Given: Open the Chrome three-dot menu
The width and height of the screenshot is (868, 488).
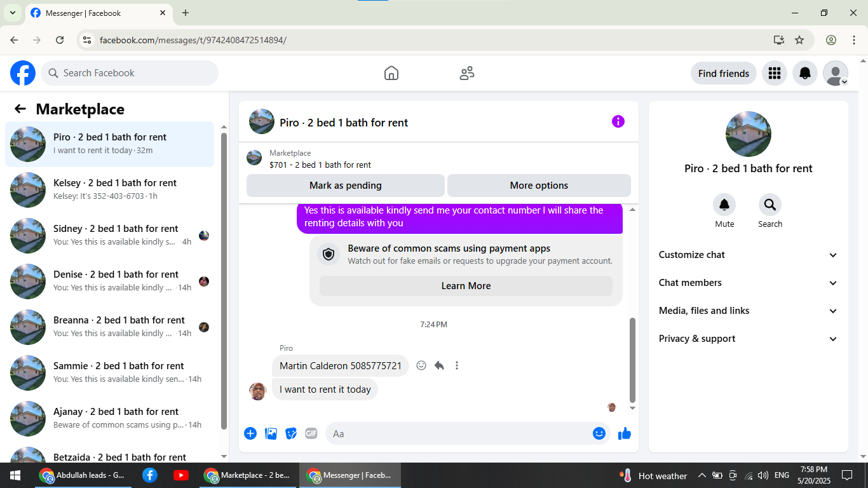Looking at the screenshot, I should click(x=854, y=40).
